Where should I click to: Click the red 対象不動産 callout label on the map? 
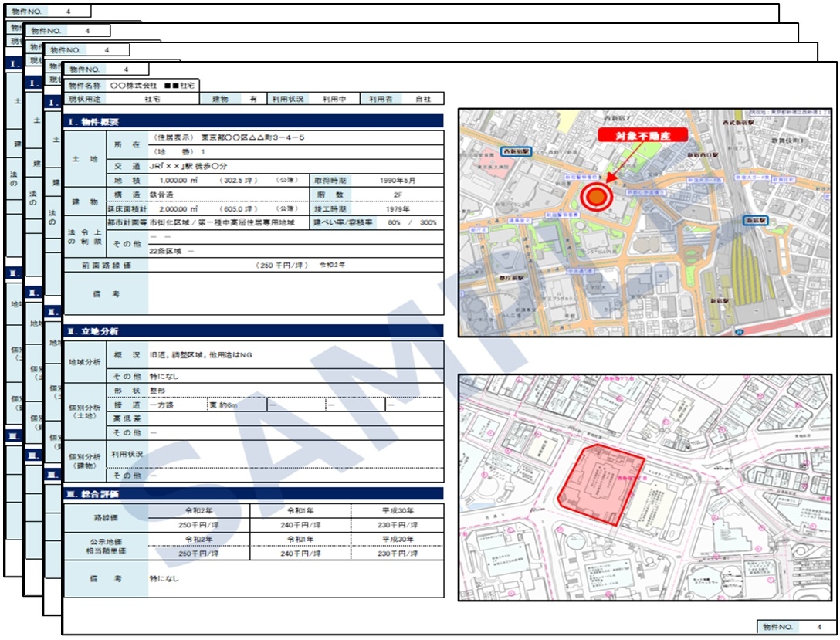[x=642, y=136]
